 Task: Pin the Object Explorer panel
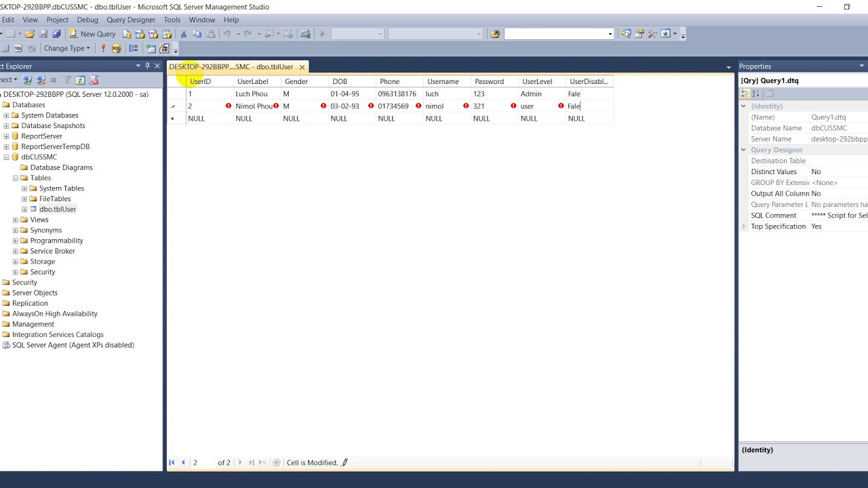click(147, 66)
